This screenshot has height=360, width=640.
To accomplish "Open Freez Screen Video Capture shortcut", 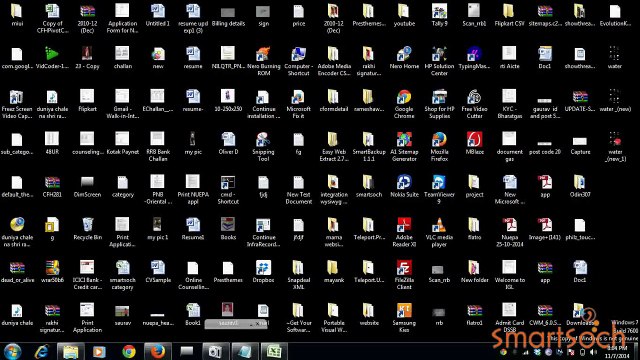I will click(x=17, y=97).
